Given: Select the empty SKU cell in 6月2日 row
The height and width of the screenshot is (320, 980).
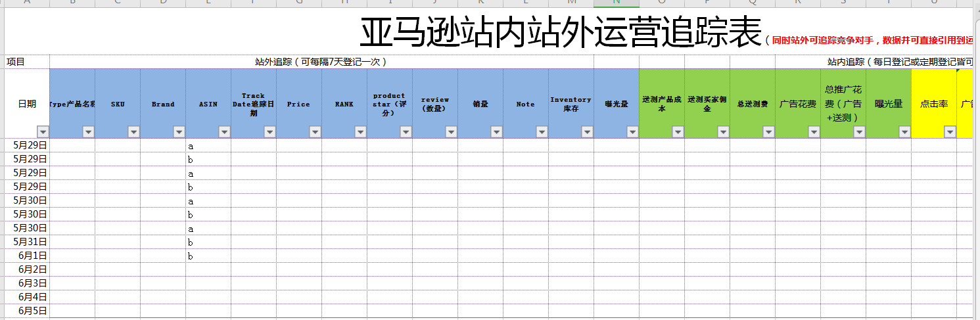Looking at the screenshot, I should [x=118, y=269].
